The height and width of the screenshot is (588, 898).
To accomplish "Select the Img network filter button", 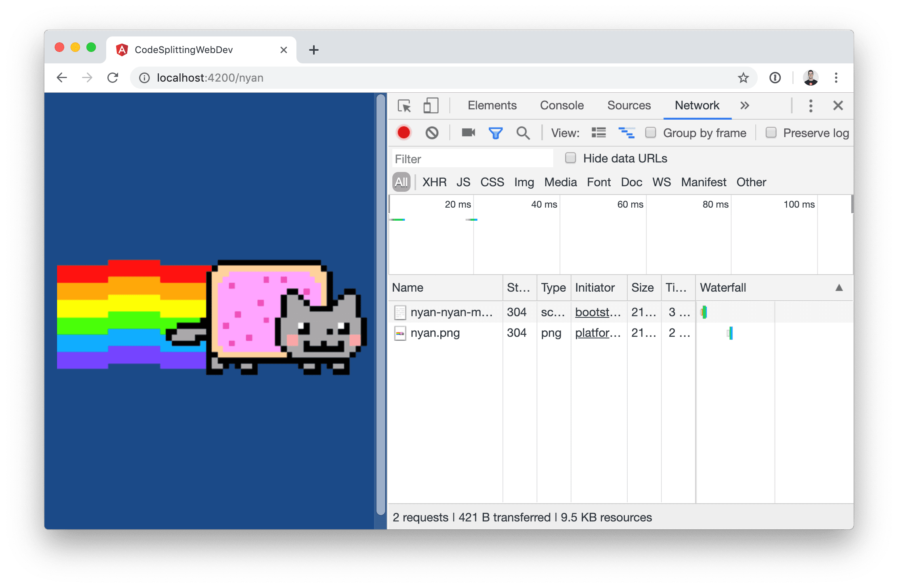I will click(523, 182).
